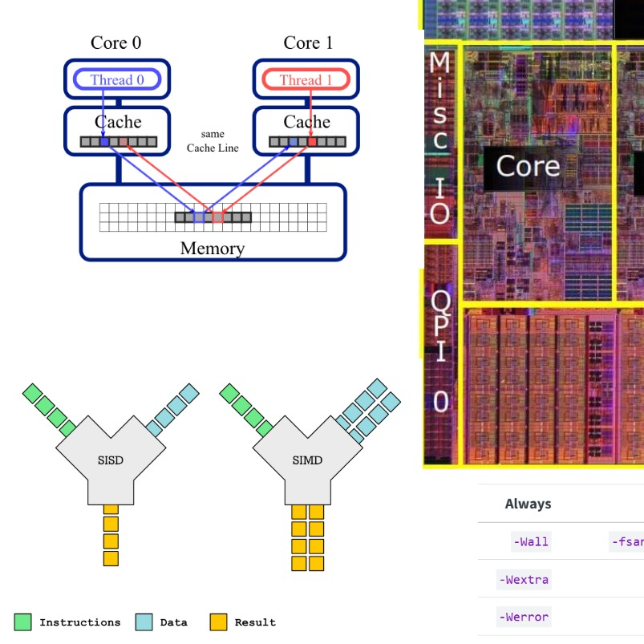Click the cyan Data legend swatch
This screenshot has width=644, height=644.
(144, 622)
